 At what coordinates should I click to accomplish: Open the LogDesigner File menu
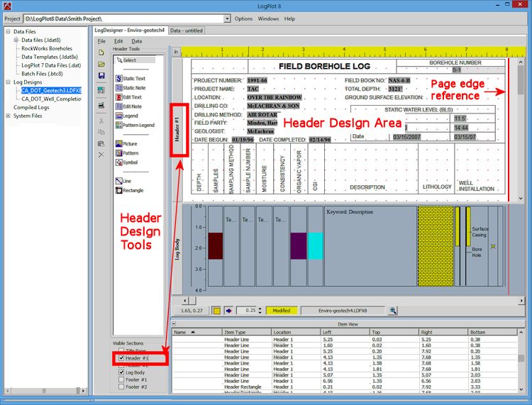pos(101,41)
